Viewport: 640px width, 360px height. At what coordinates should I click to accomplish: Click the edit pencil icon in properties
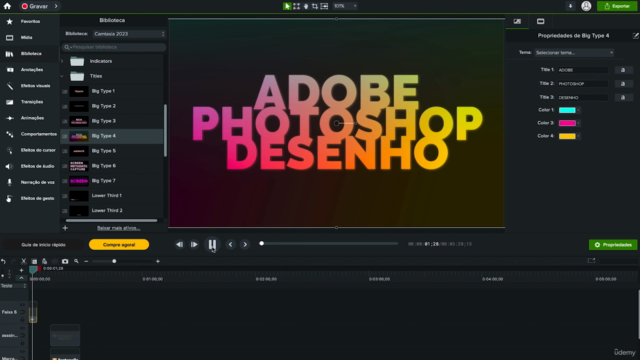click(x=636, y=36)
